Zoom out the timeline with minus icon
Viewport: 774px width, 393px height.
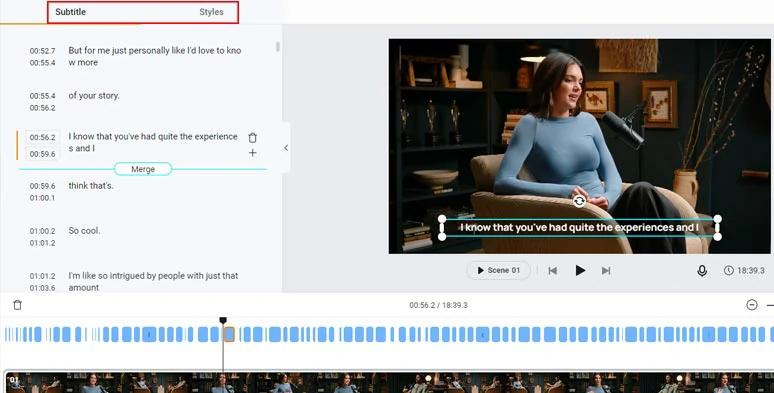click(751, 305)
